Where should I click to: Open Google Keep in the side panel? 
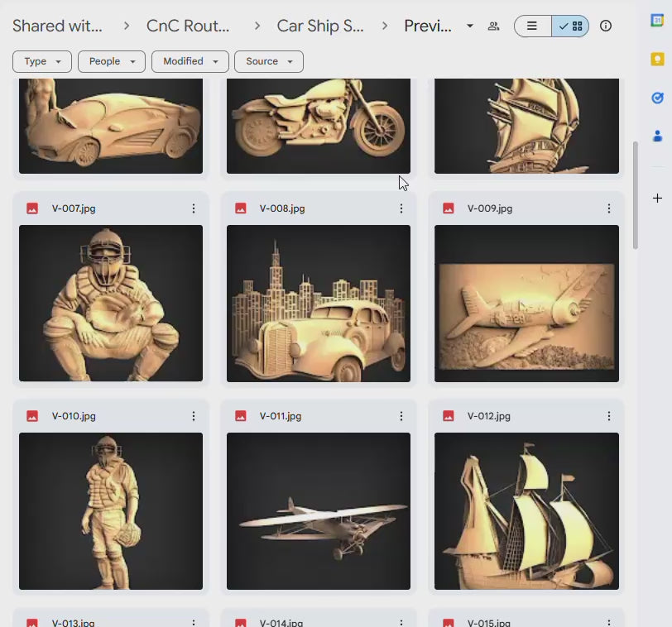click(x=658, y=59)
